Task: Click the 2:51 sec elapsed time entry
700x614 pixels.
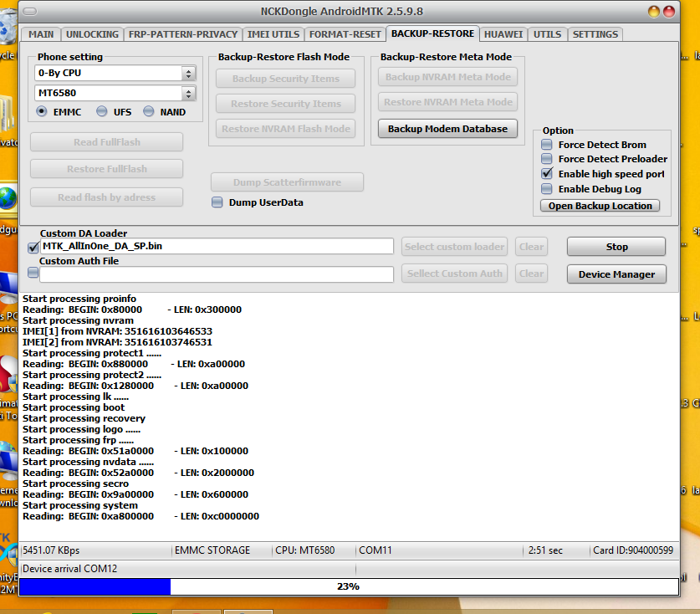Action: [x=545, y=550]
